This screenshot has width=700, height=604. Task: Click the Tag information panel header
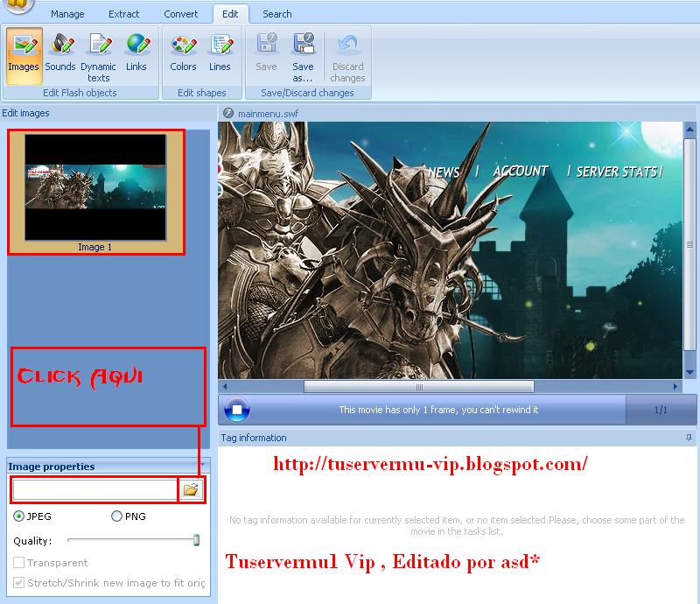[456, 438]
